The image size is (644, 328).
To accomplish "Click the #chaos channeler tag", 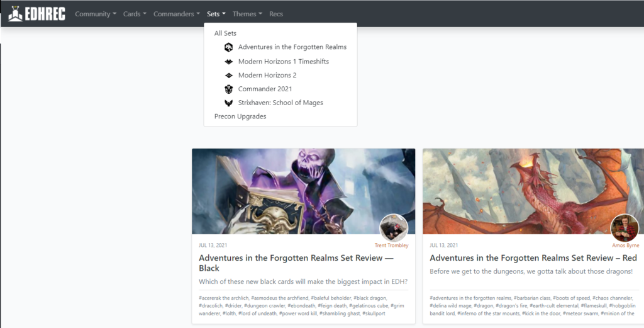I will coord(614,298).
